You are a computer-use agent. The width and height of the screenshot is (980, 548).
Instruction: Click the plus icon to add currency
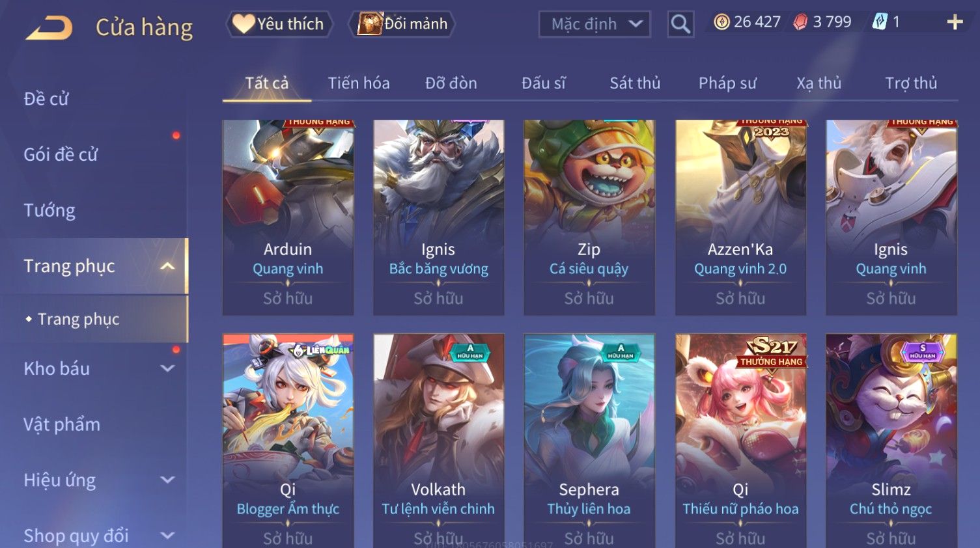click(955, 22)
